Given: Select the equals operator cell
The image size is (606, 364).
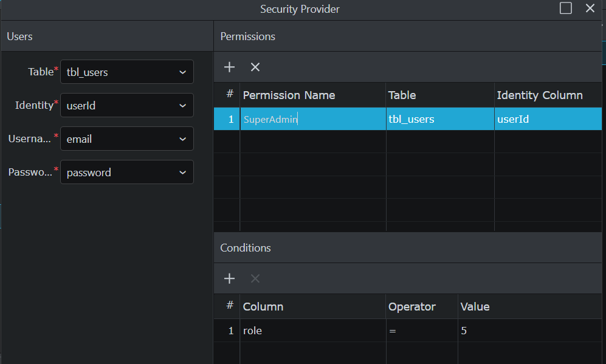Looking at the screenshot, I should pyautogui.click(x=421, y=331).
